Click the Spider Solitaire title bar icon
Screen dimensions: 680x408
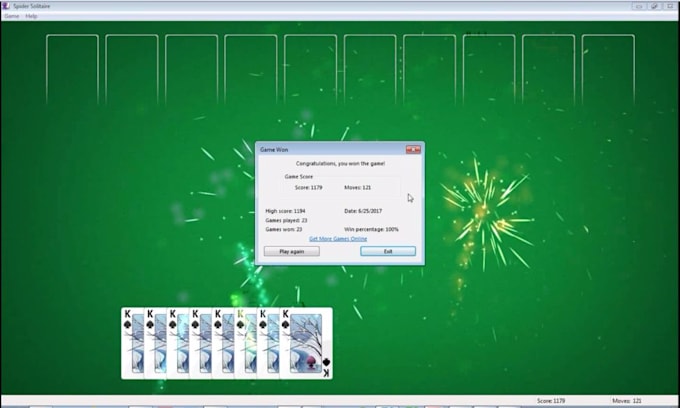[6, 6]
